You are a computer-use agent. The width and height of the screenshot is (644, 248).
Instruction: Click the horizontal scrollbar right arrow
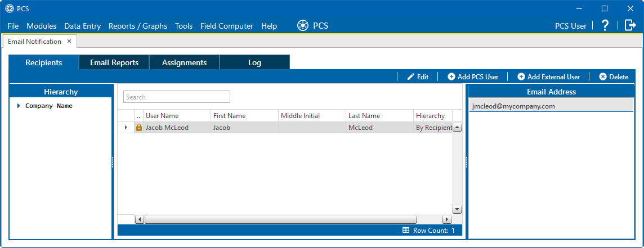tap(446, 219)
